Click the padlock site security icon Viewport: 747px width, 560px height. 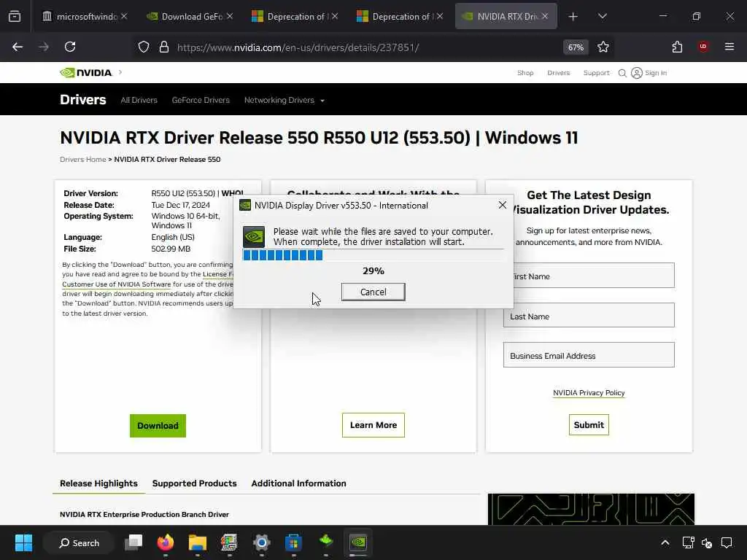click(x=164, y=47)
